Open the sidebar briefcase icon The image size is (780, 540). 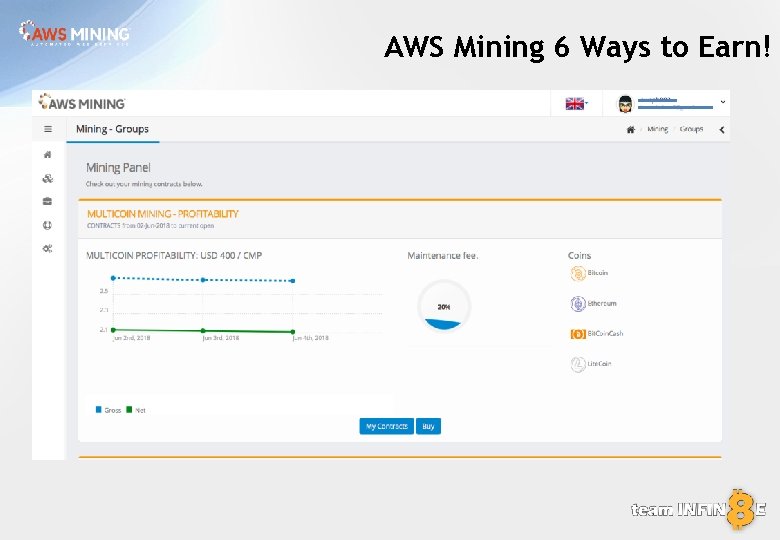coord(48,201)
